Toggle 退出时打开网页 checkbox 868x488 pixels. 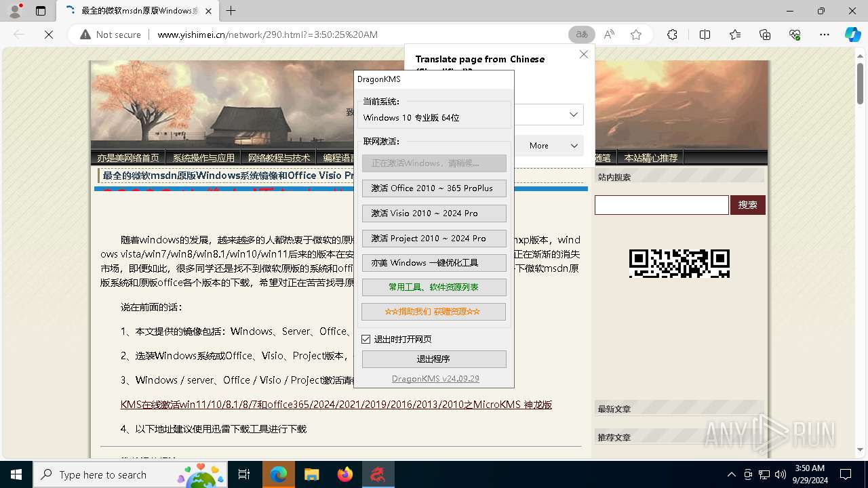point(366,339)
